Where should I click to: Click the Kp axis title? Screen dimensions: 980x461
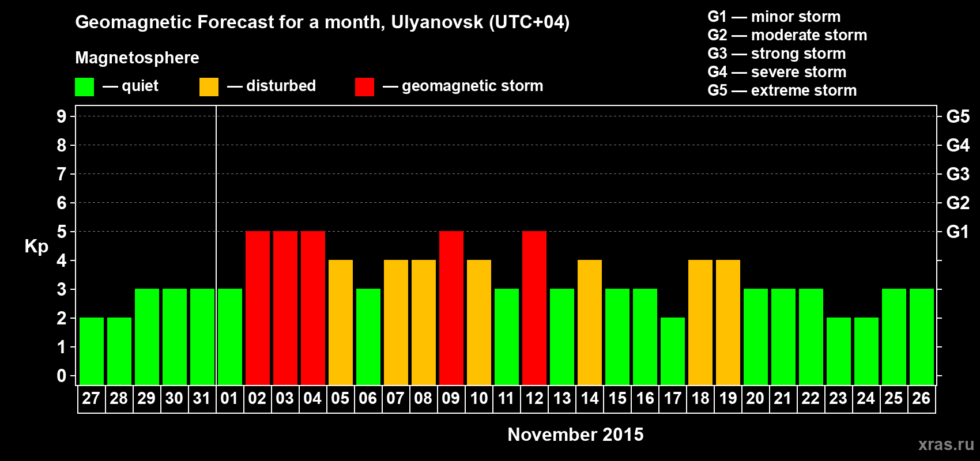point(36,247)
